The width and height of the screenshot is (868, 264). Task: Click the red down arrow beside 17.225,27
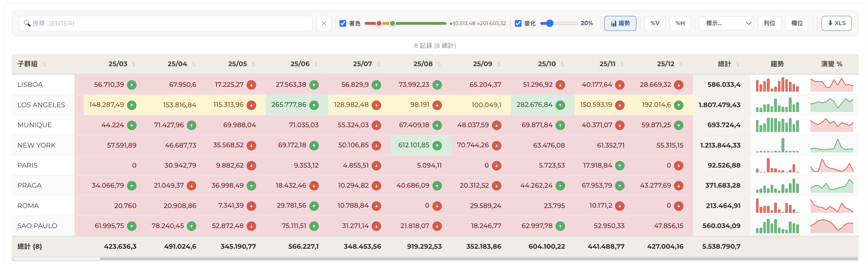tap(251, 85)
